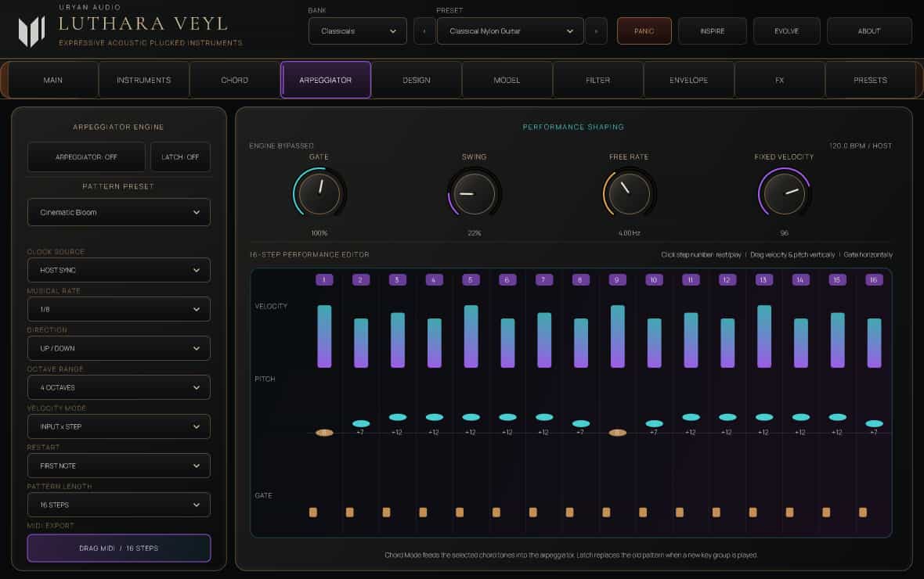
Task: Open Pattern Length dropdown 16 Steps
Action: [x=118, y=505]
